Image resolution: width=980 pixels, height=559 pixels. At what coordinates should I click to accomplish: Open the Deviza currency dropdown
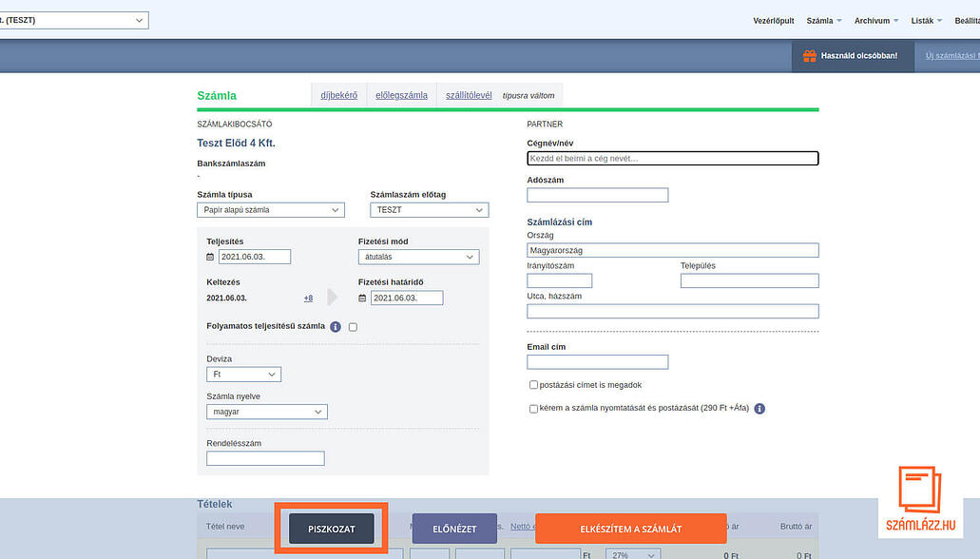[243, 375]
